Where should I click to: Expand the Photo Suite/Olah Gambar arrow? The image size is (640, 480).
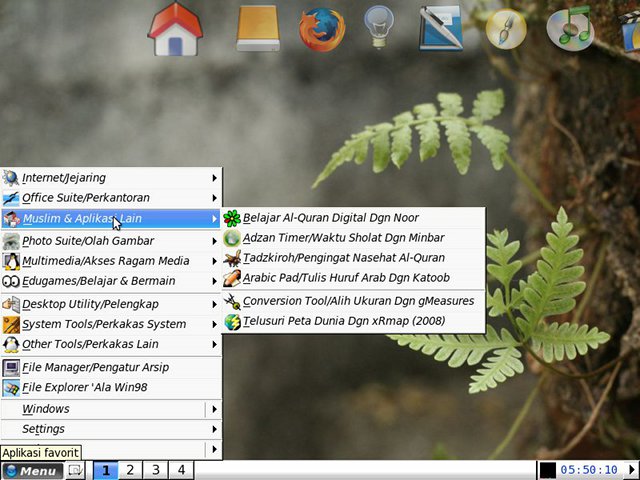click(x=214, y=241)
